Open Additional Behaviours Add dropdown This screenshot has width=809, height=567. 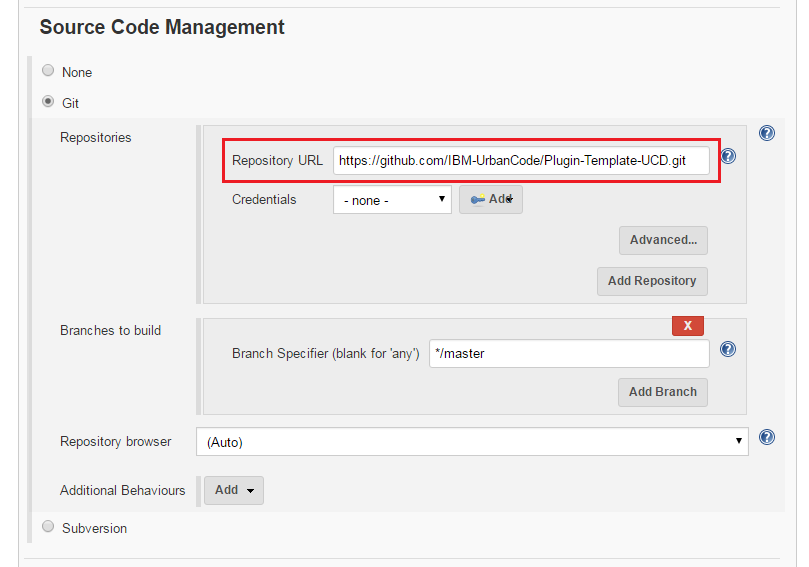(234, 490)
